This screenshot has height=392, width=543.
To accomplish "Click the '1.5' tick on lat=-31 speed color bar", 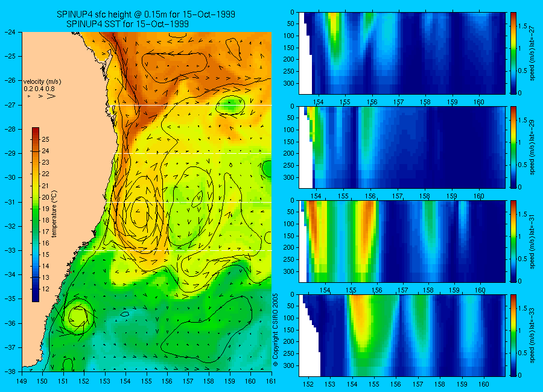I will tap(522, 214).
